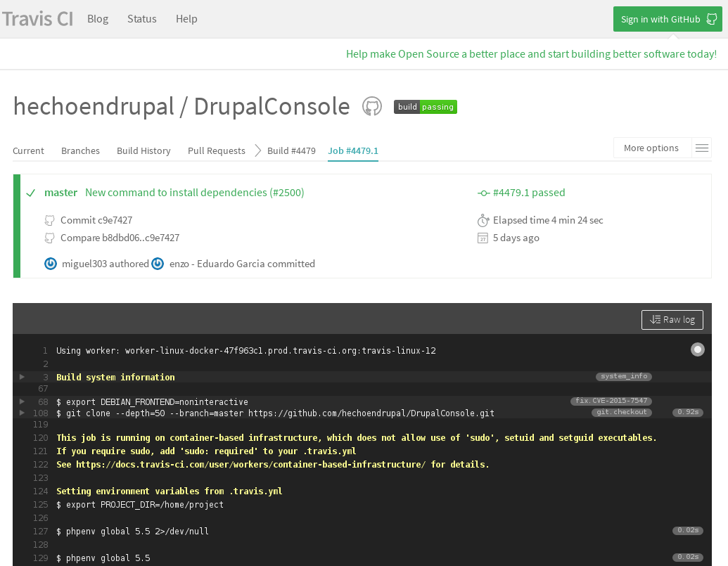Select the Job #4479.1 tab

[353, 150]
